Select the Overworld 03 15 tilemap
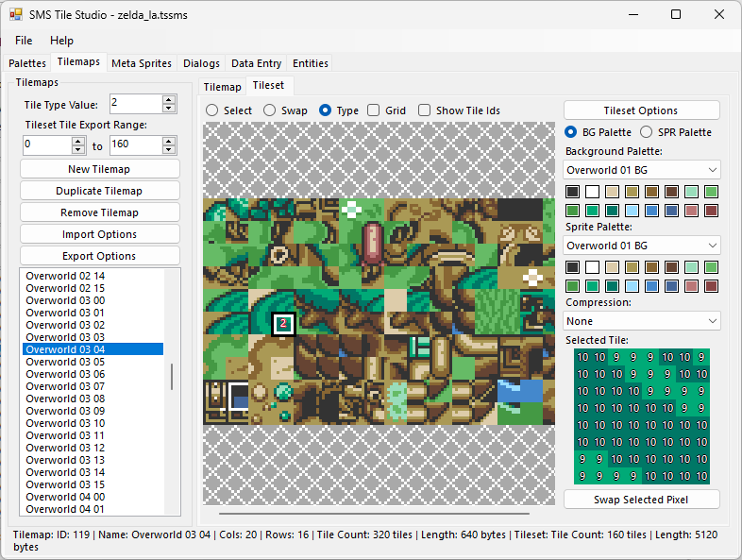The height and width of the screenshot is (560, 742). 93,484
